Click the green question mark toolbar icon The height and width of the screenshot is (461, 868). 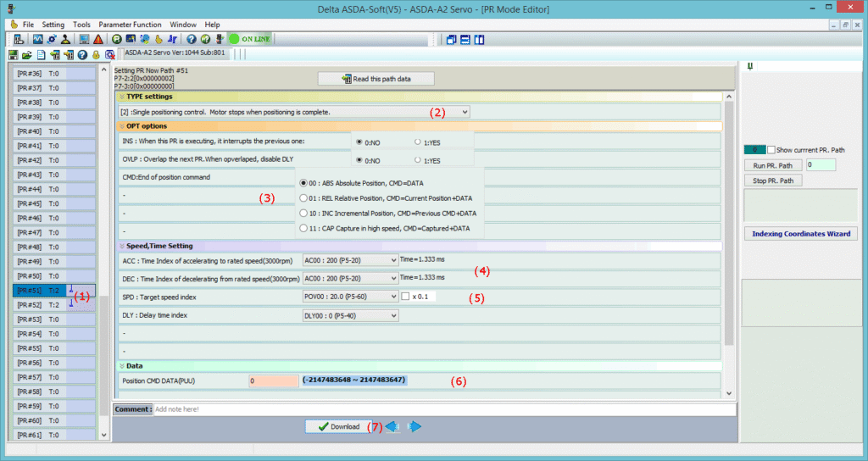[x=205, y=39]
